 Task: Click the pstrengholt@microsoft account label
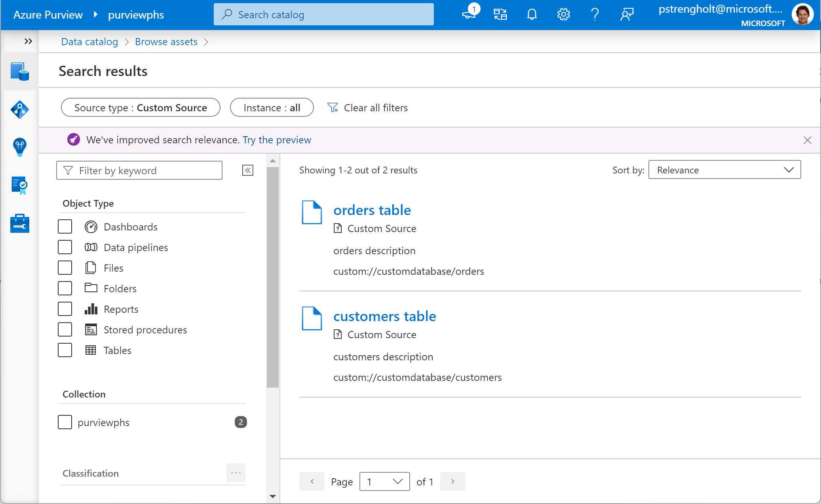(x=720, y=10)
